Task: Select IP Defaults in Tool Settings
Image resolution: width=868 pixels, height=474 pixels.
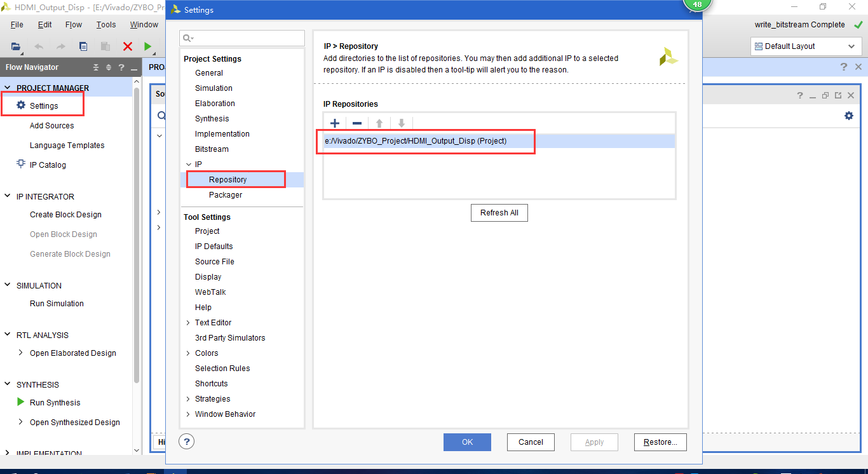Action: click(x=214, y=247)
